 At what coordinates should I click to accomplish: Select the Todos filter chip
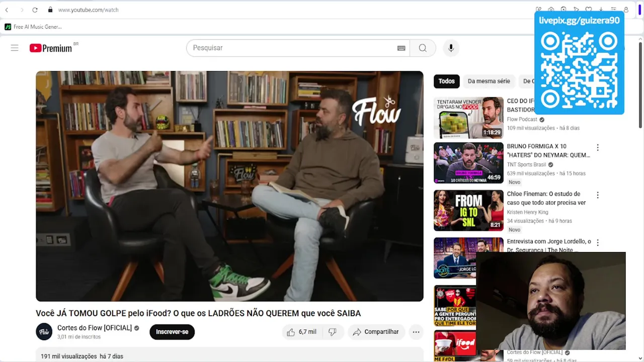pos(446,81)
